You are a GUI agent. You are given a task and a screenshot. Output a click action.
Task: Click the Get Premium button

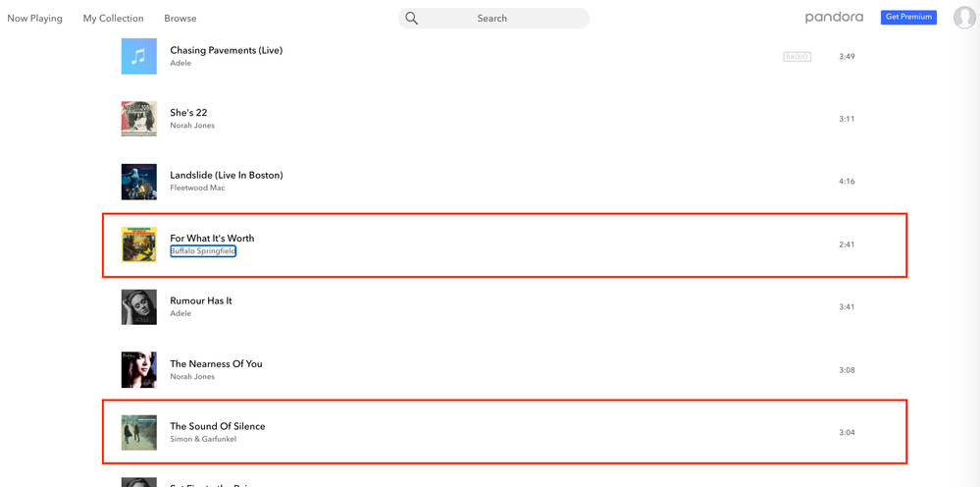908,18
